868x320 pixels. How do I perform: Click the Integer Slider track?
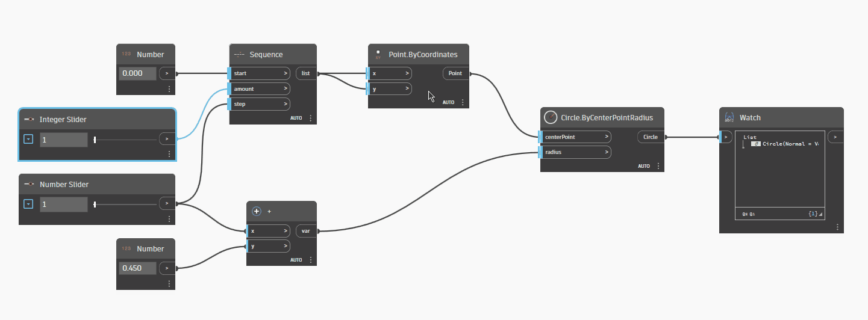tap(125, 140)
